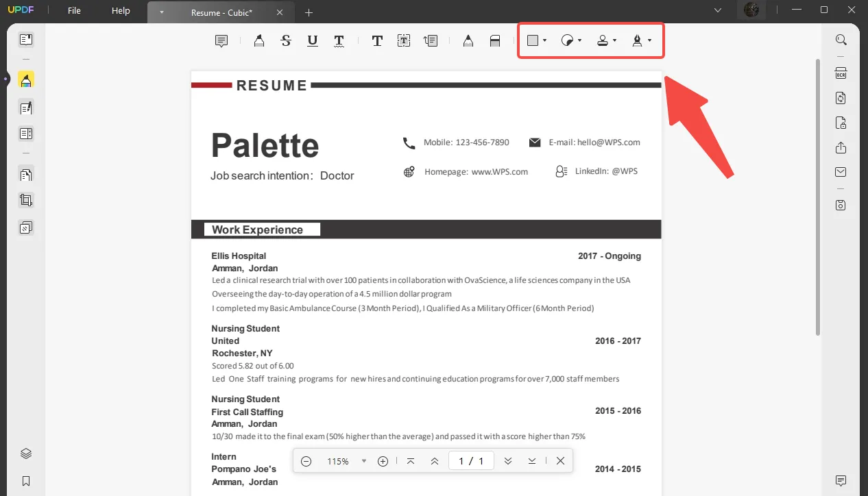868x496 pixels.
Task: Select the Eraser tool
Action: click(x=495, y=41)
